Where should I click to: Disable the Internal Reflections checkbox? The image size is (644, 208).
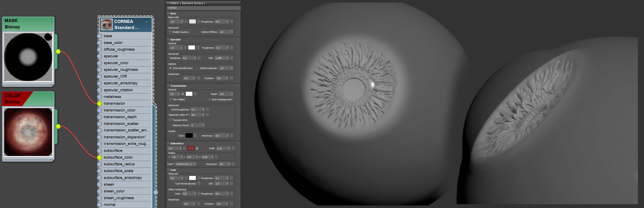[170, 68]
